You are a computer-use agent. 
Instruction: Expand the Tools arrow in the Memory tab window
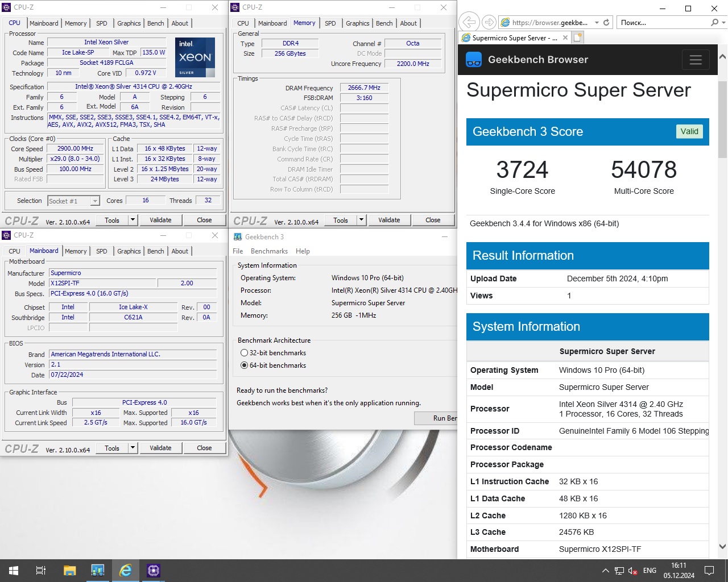[361, 220]
